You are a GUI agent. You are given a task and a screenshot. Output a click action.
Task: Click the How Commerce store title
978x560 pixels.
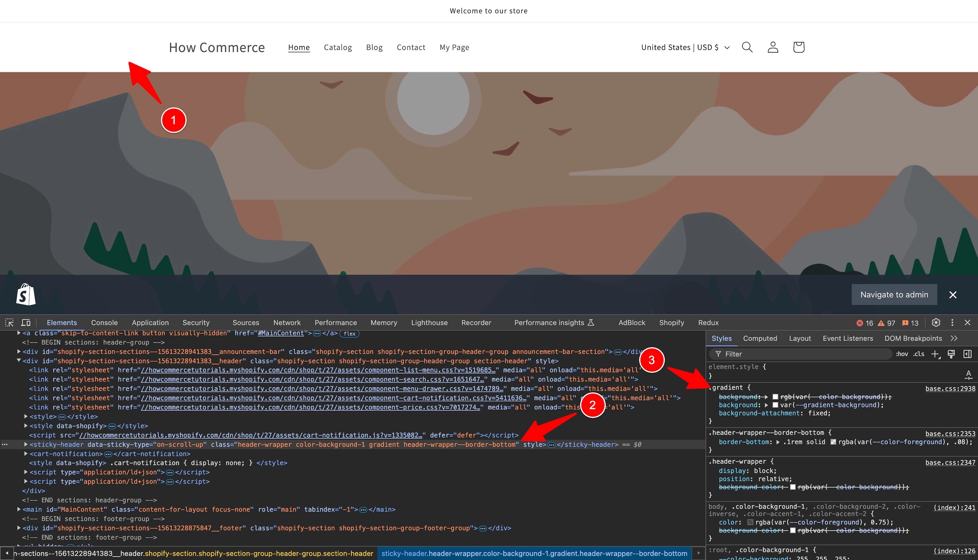coord(217,47)
